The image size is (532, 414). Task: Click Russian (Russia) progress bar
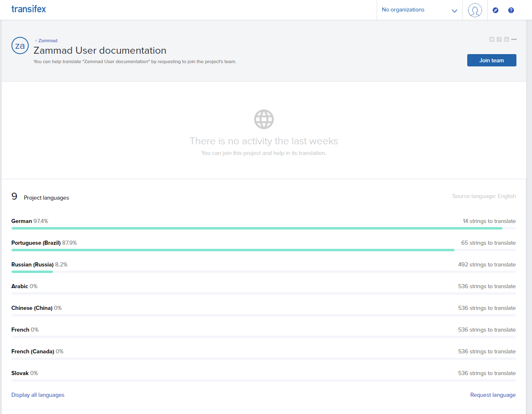[264, 272]
